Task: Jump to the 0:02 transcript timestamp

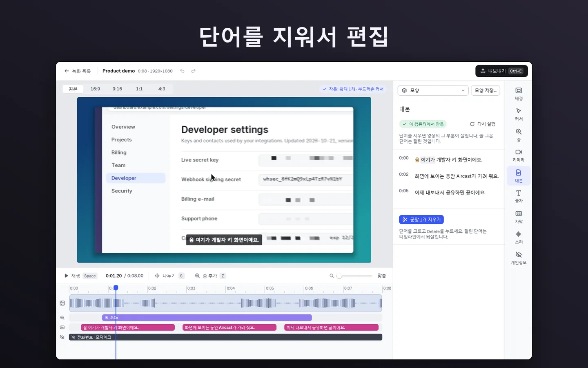Action: click(x=404, y=174)
